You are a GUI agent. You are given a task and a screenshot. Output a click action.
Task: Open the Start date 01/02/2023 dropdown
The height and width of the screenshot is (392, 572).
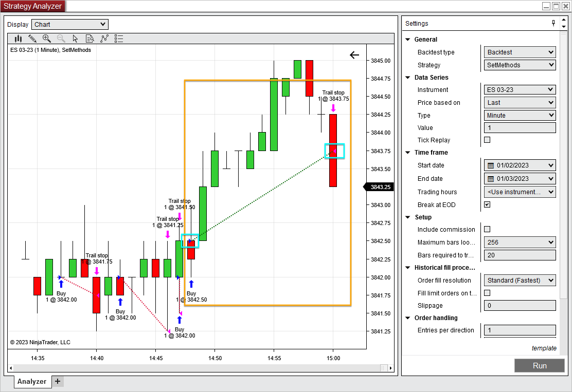pyautogui.click(x=520, y=165)
